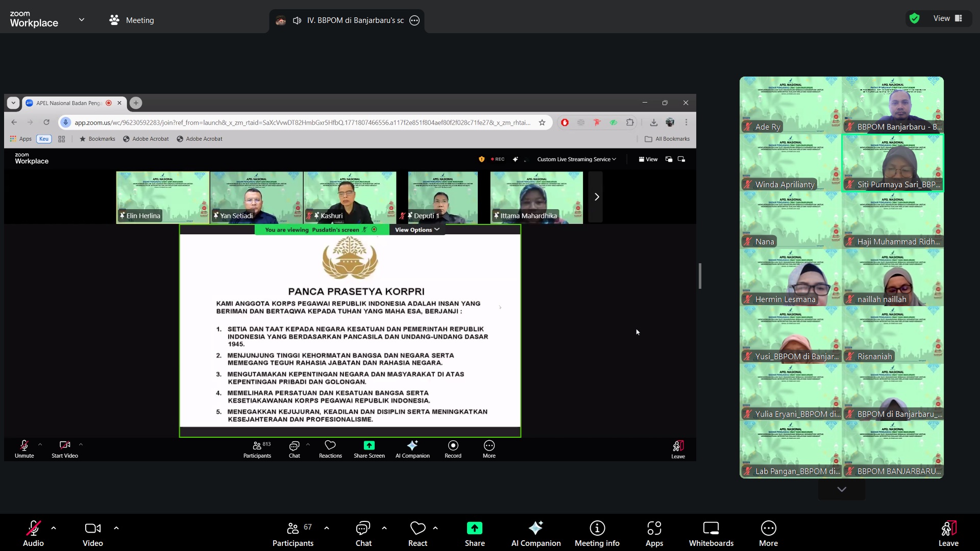This screenshot has width=980, height=551.
Task: Turn on camera with Video button
Action: 92,533
